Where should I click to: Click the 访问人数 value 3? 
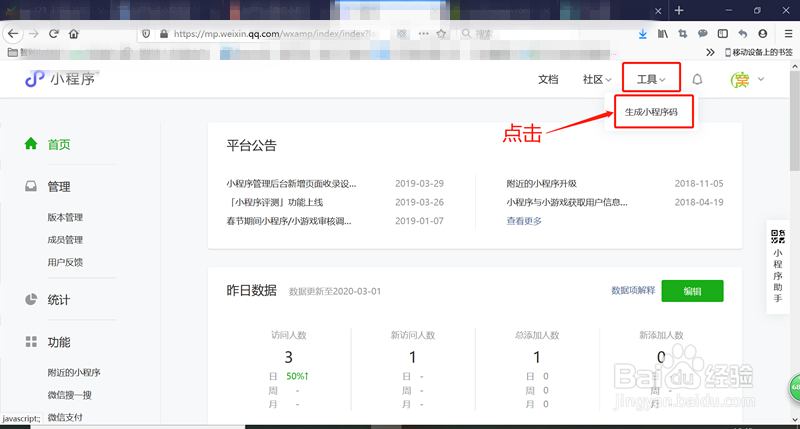click(x=289, y=357)
